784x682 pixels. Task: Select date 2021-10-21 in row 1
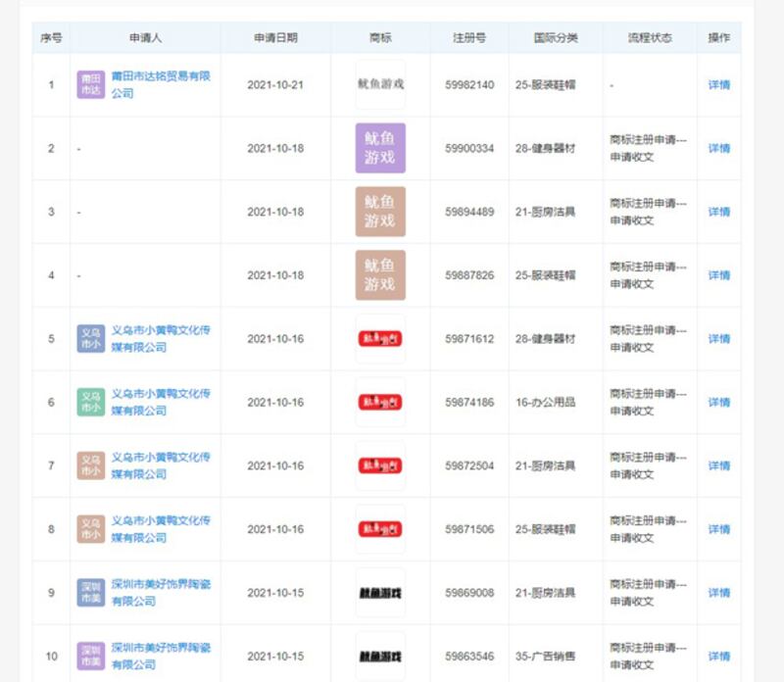[275, 85]
